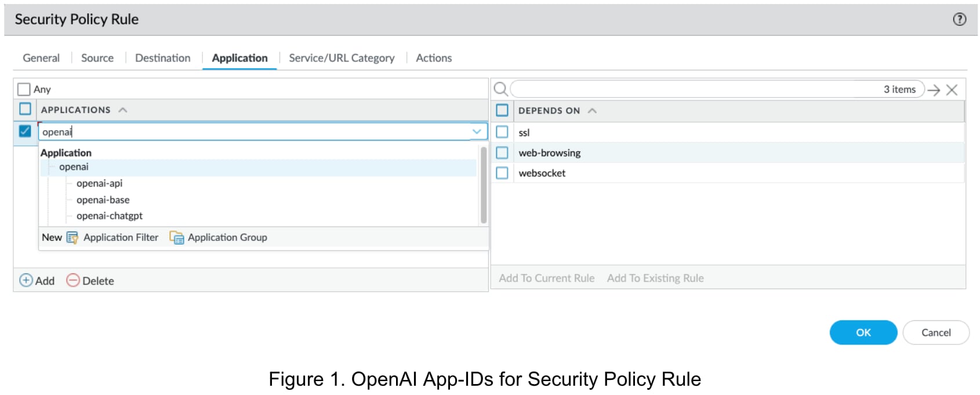
Task: Click the search magnifier icon
Action: (500, 89)
